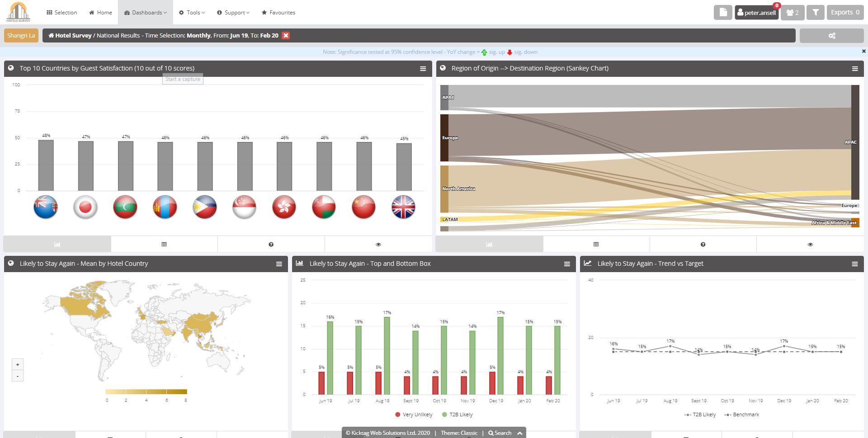868x438 pixels.
Task: Toggle Very Unlikely legend series
Action: pyautogui.click(x=414, y=414)
